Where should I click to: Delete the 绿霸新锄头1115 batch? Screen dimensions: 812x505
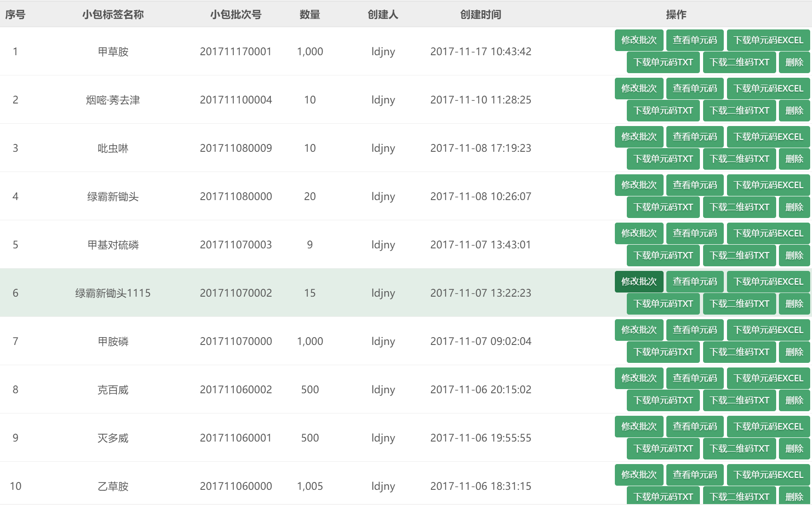(794, 304)
